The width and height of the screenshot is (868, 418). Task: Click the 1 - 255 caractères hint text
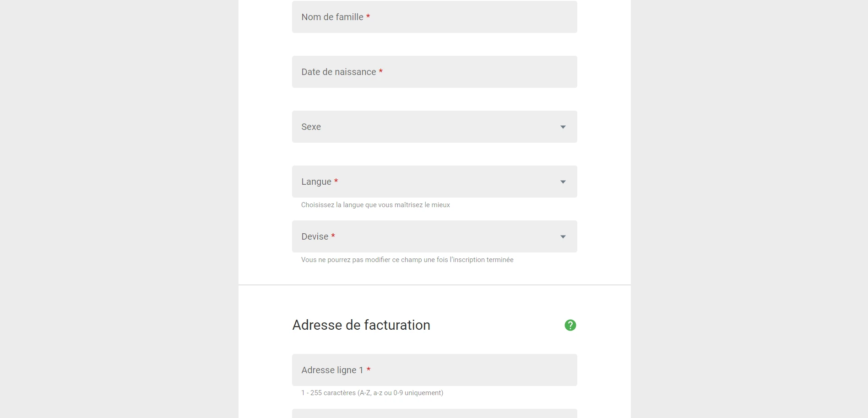(372, 393)
